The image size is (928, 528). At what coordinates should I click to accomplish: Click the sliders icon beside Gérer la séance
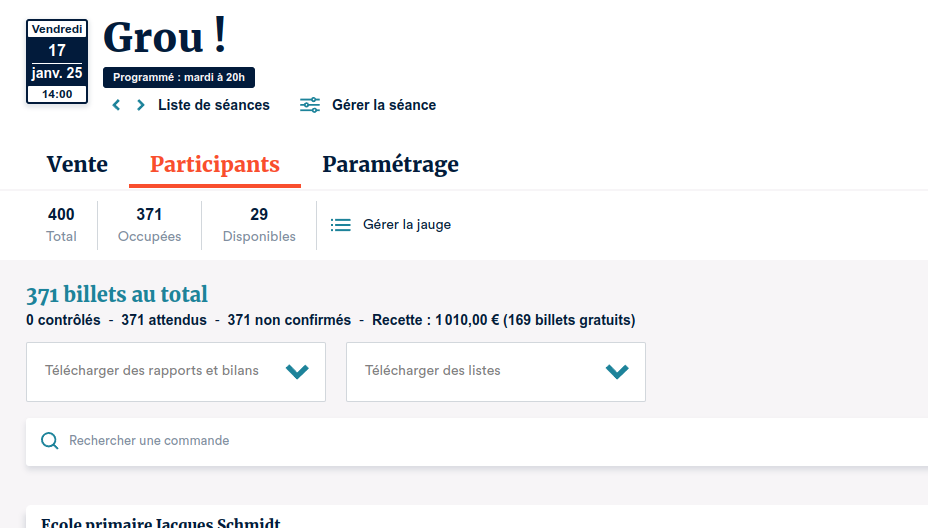coord(310,105)
